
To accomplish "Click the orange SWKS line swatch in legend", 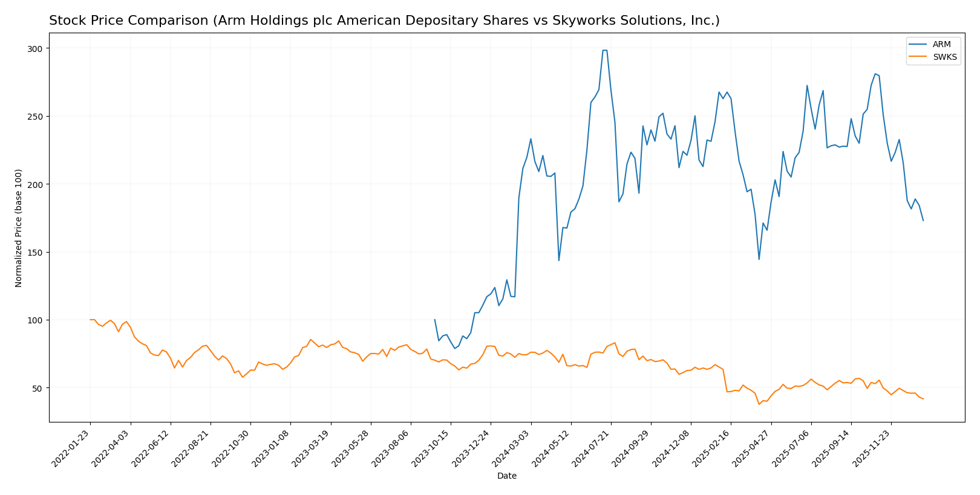I will point(918,57).
